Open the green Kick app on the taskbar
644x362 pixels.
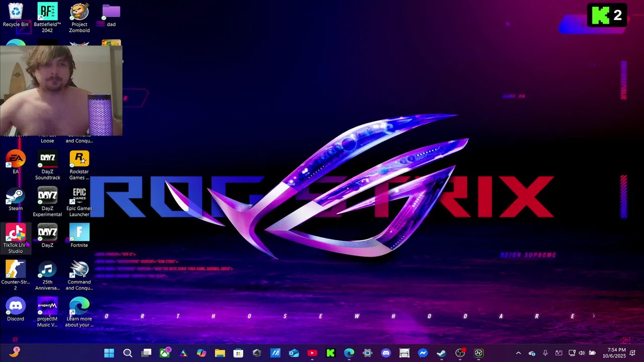tap(331, 353)
